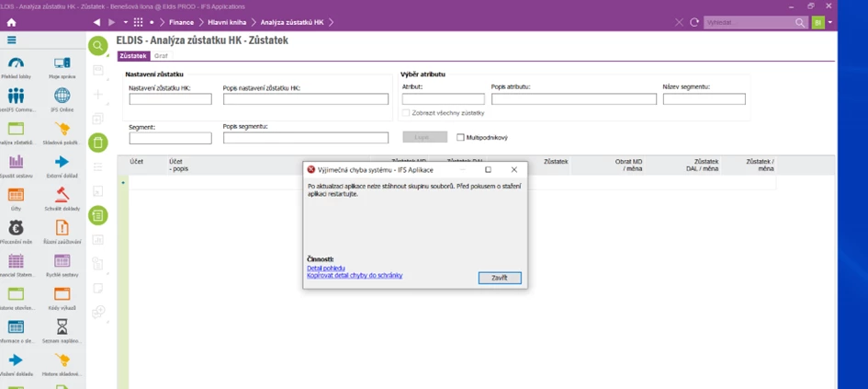
Task: Toggle the hamburger sidebar menu
Action: coord(12,40)
